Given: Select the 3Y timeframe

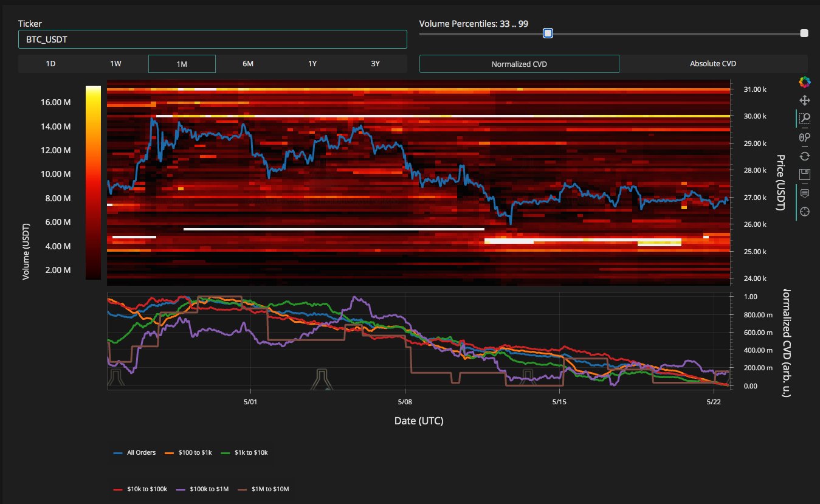Looking at the screenshot, I should pos(376,64).
